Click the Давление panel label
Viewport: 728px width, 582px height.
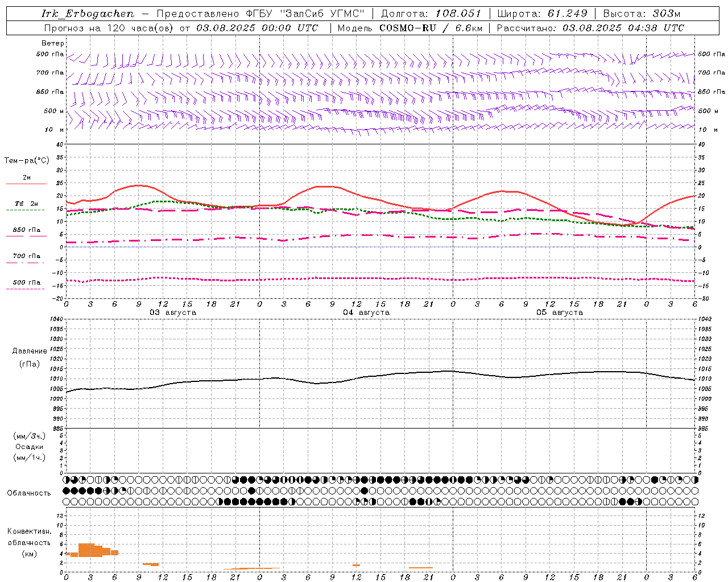(30, 351)
